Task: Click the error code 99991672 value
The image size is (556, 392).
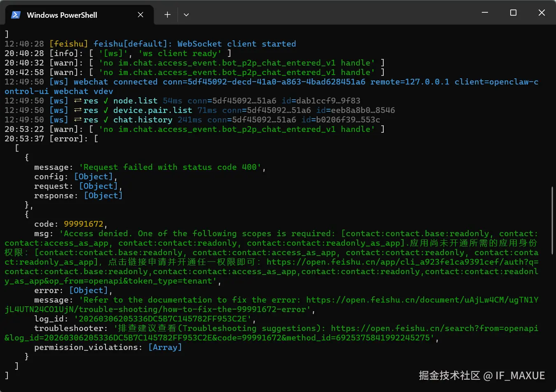Action: [x=84, y=224]
